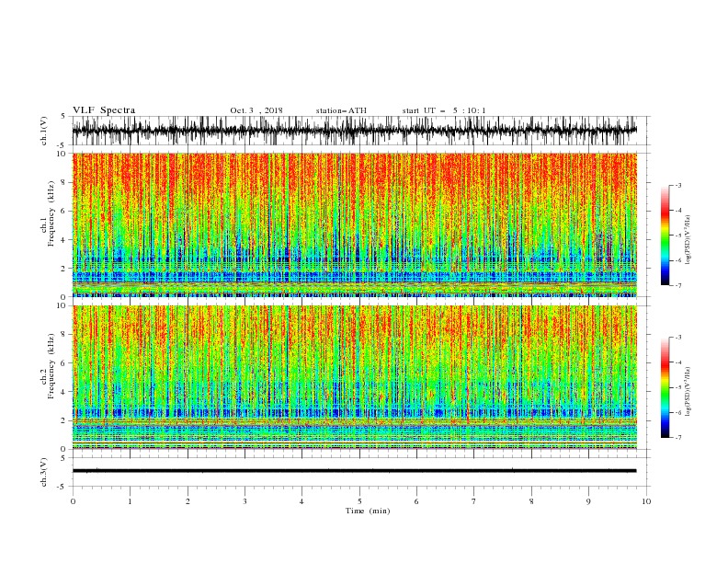Viewport: 728px width, 563px height.
Task: Click the ch.1 voltage waveform trace
Action: (354, 131)
